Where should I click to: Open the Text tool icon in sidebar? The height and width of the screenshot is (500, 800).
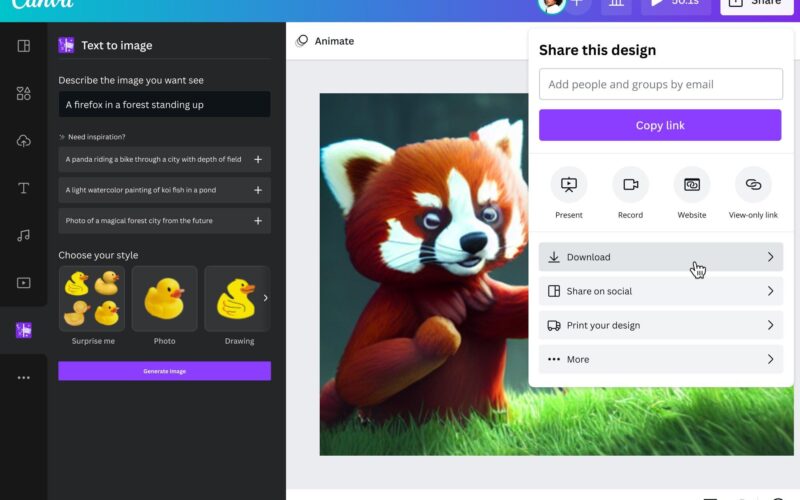click(23, 188)
